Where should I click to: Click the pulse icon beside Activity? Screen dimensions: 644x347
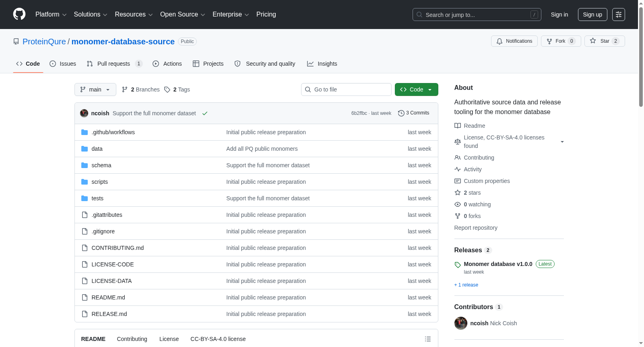pos(458,169)
